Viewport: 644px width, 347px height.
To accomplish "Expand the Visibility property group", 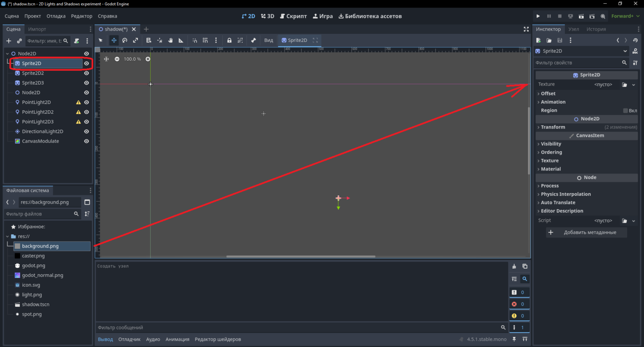I will coord(587,144).
